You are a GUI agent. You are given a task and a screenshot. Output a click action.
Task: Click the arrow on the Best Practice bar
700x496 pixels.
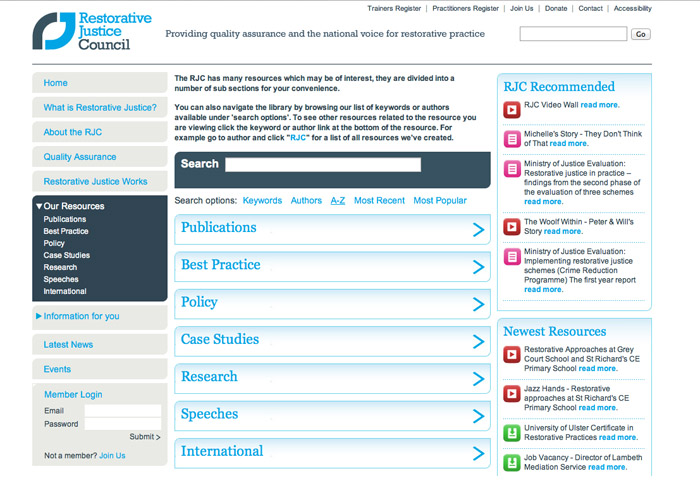click(478, 267)
